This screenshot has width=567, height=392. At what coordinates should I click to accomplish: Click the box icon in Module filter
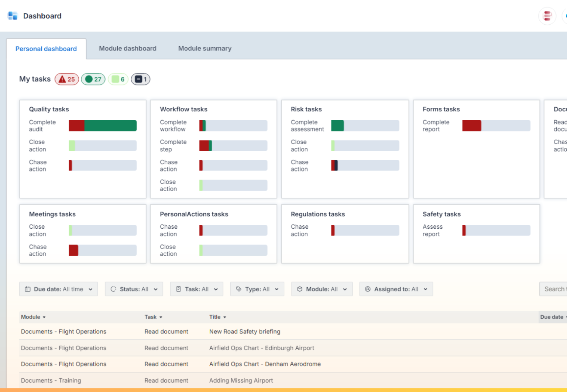(x=300, y=289)
